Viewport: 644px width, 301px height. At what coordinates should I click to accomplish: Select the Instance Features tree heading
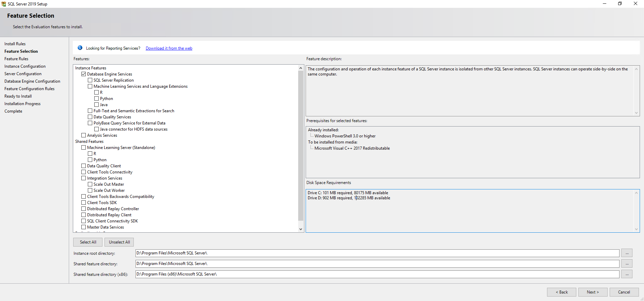[x=91, y=68]
